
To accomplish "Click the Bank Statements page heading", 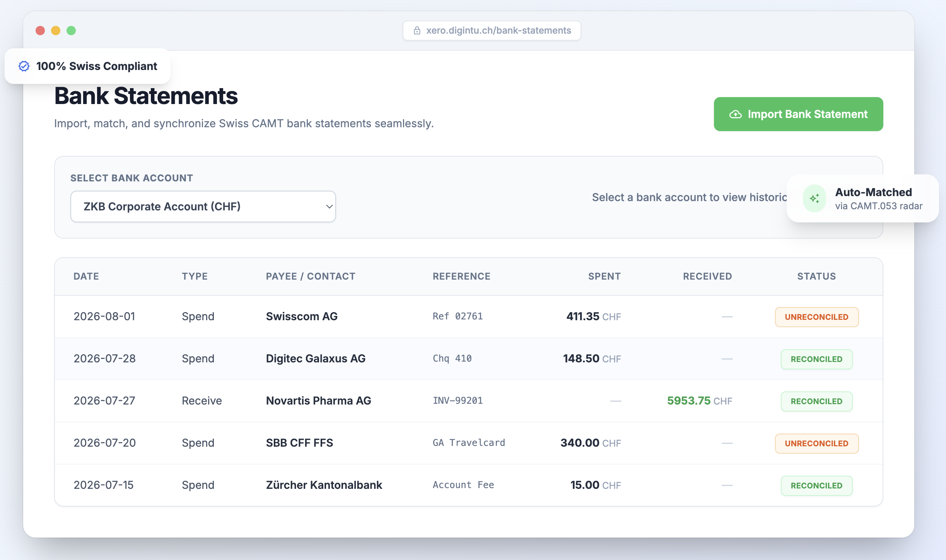I will (146, 96).
